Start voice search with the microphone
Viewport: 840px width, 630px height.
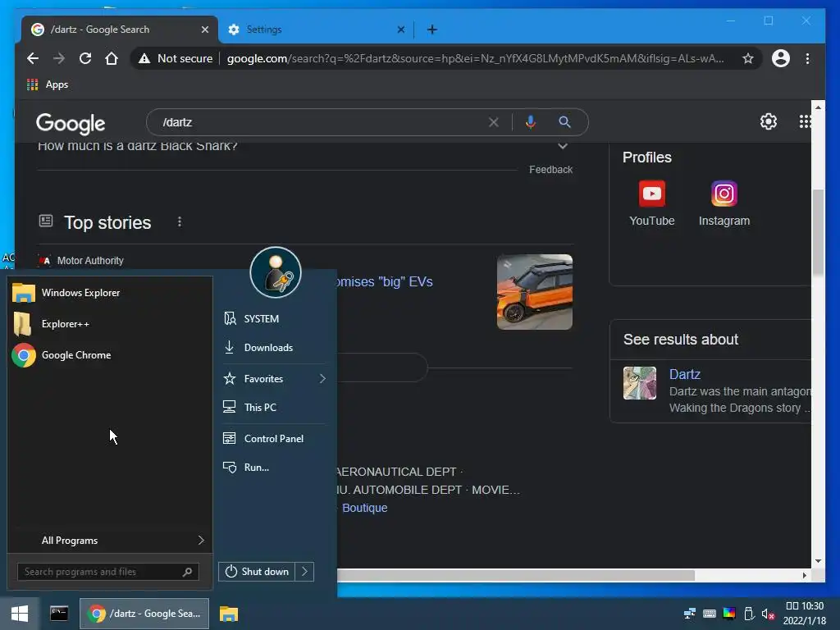(x=531, y=122)
